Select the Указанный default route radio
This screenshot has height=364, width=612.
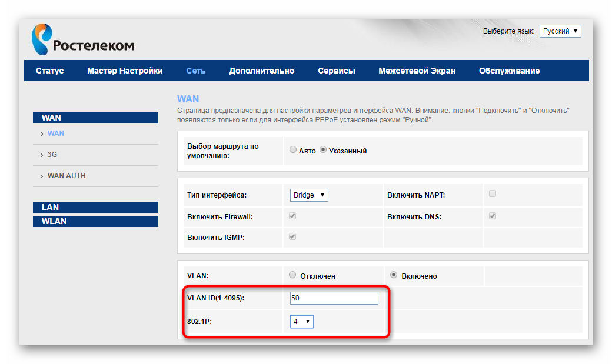(323, 150)
